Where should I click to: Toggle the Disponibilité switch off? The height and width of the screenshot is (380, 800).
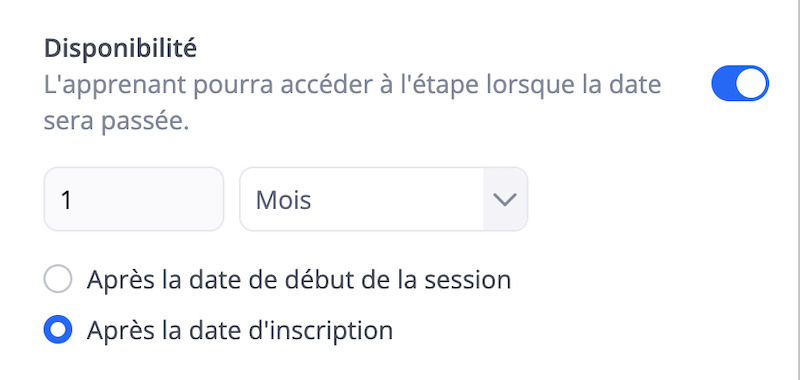pos(740,83)
